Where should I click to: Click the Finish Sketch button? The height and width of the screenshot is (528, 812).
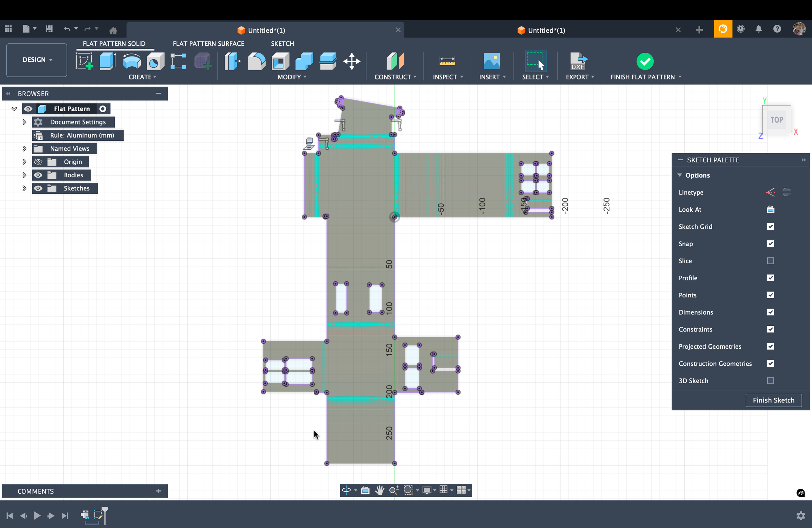pyautogui.click(x=774, y=400)
